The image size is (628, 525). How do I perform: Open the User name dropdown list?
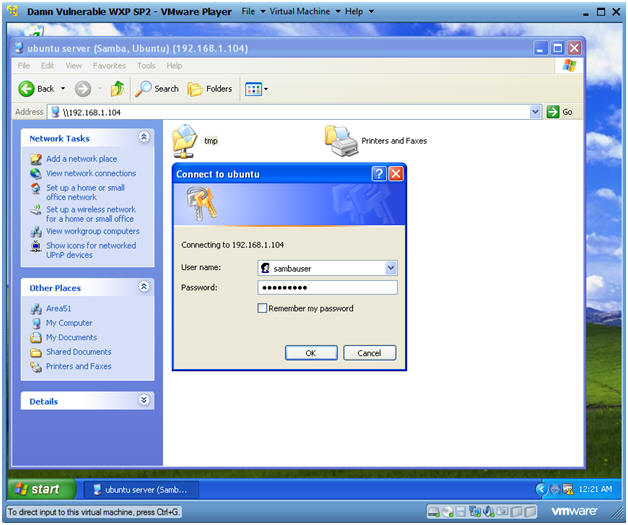point(390,268)
